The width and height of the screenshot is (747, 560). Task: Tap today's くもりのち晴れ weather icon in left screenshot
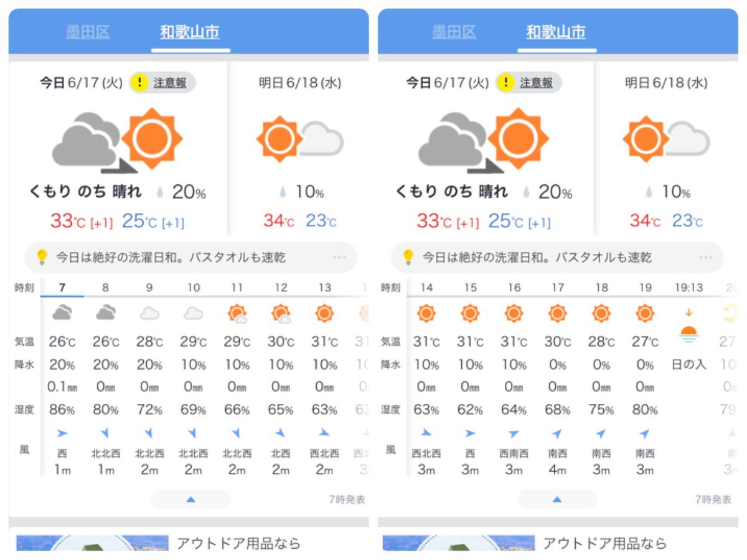point(117,141)
